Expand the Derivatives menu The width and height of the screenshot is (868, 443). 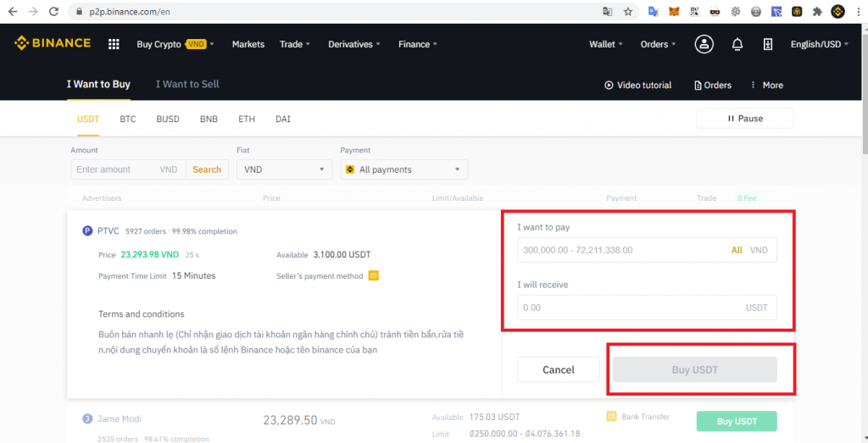click(x=354, y=44)
